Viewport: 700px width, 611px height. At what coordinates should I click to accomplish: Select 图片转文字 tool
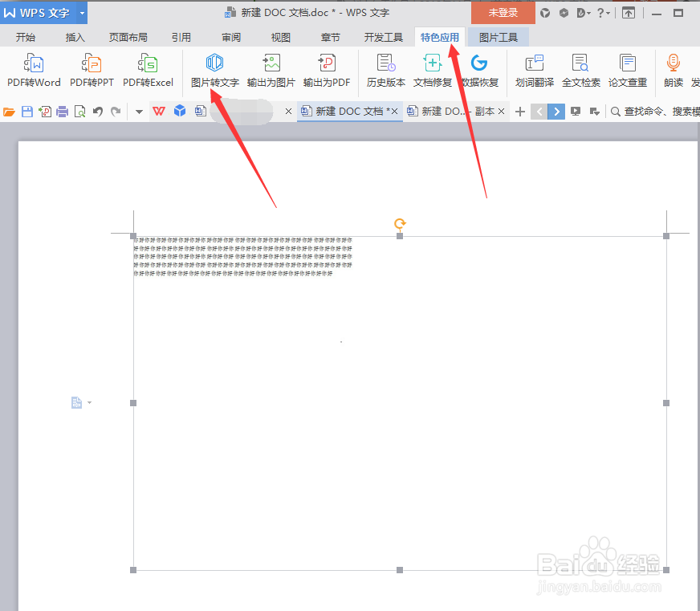[214, 71]
